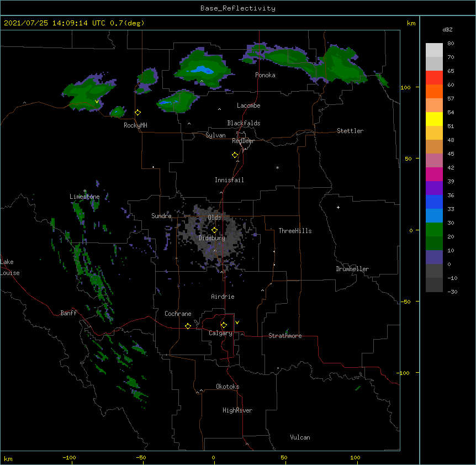Click the blue 36 dBZ legend swatch
The image size is (476, 465).
point(434,202)
